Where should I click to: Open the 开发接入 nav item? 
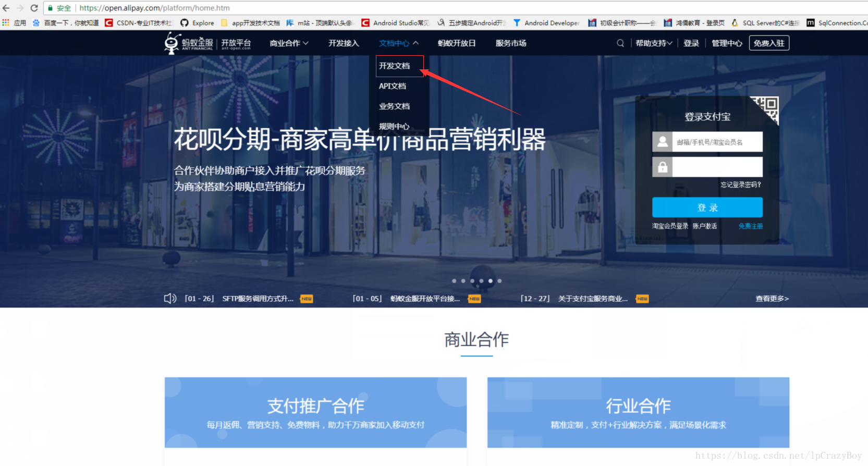tap(344, 43)
